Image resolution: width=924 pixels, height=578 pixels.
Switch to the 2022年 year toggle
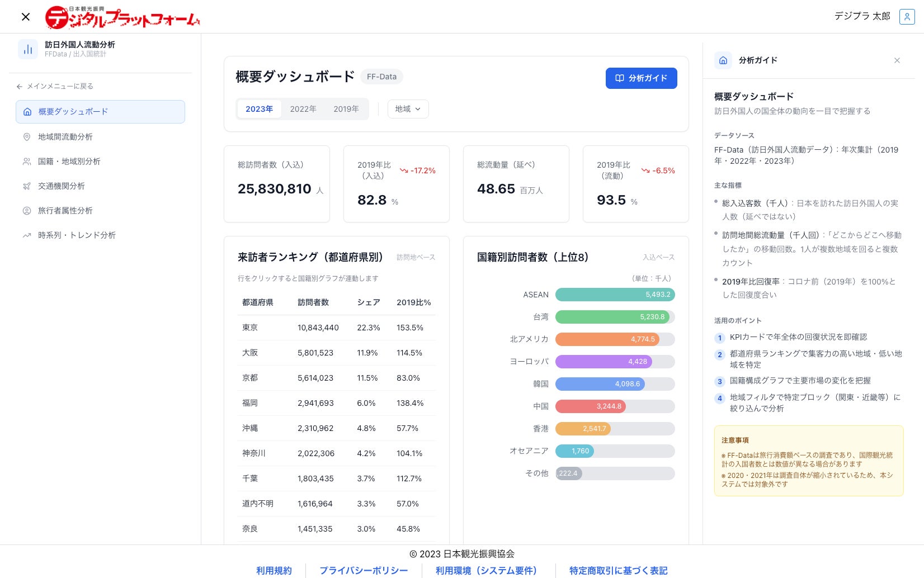pos(303,109)
